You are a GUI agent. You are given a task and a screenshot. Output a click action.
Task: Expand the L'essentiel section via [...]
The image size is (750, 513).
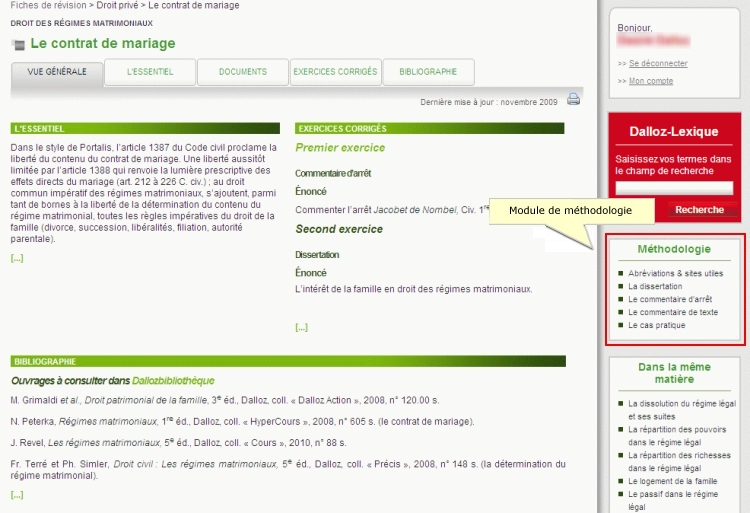point(17,258)
